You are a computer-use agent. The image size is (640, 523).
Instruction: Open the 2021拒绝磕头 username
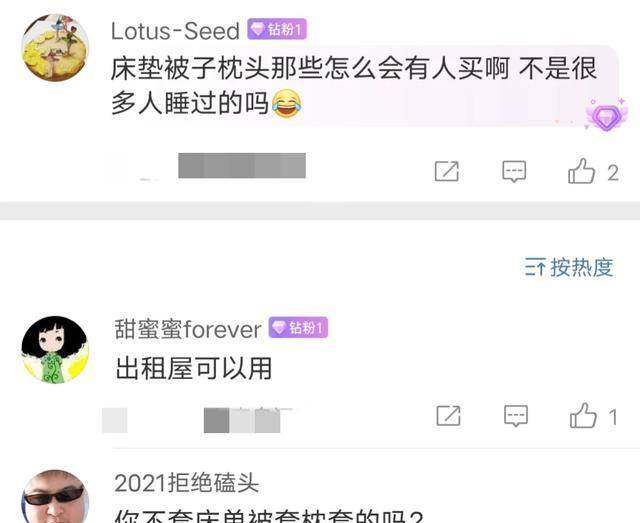point(187,483)
